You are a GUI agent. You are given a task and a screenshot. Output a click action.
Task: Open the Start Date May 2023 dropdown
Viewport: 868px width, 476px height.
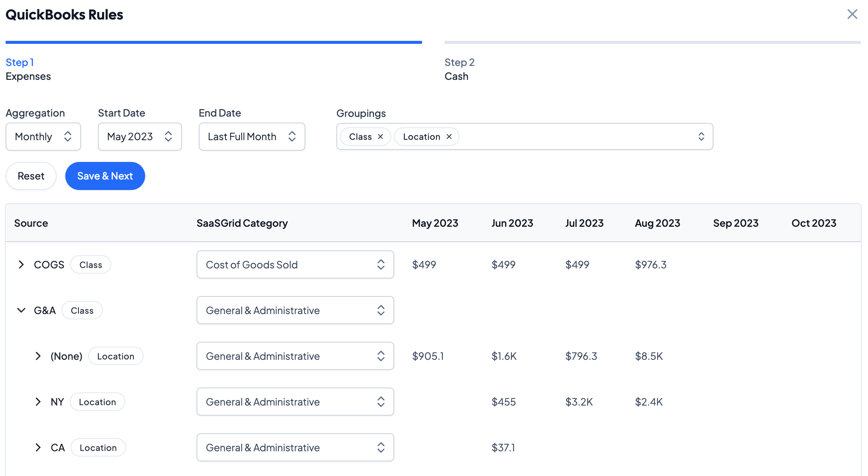coord(140,137)
